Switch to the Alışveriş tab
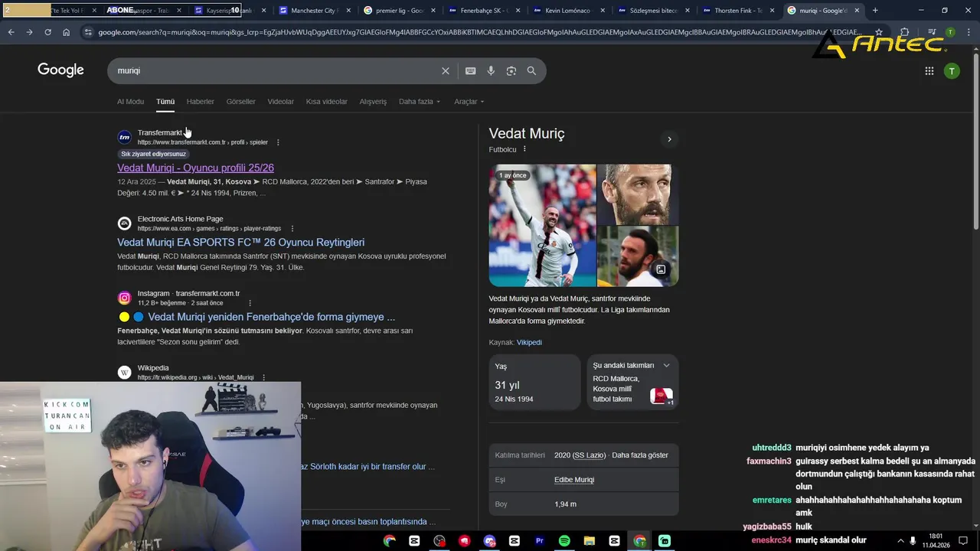Screen dimensions: 980x551 [373, 102]
